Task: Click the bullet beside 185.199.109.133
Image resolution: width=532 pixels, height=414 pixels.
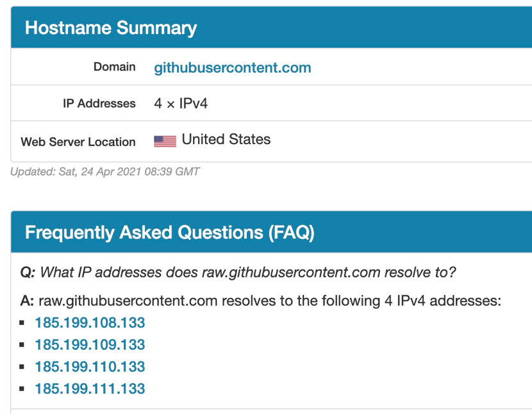Action: click(x=22, y=345)
